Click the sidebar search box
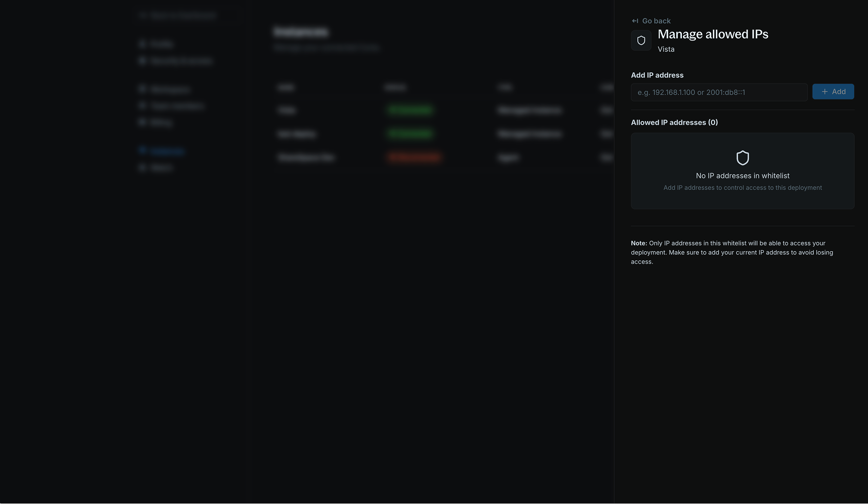This screenshot has width=868, height=504. pyautogui.click(x=188, y=15)
